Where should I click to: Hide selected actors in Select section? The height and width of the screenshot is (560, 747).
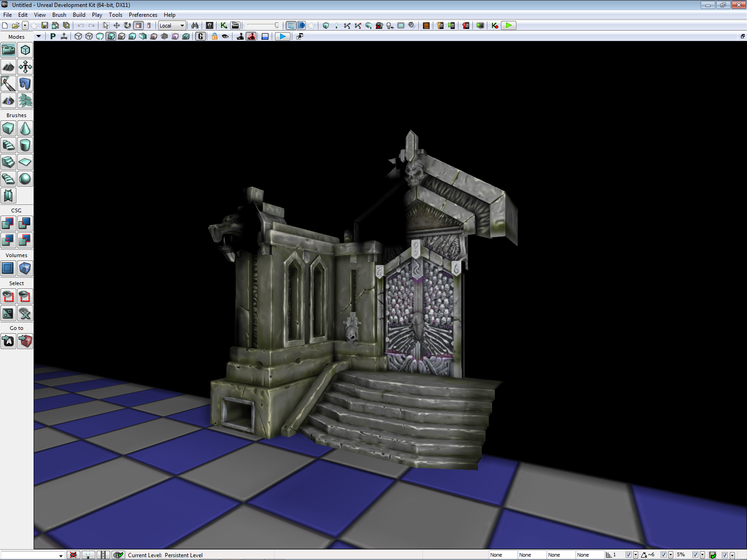tap(25, 296)
